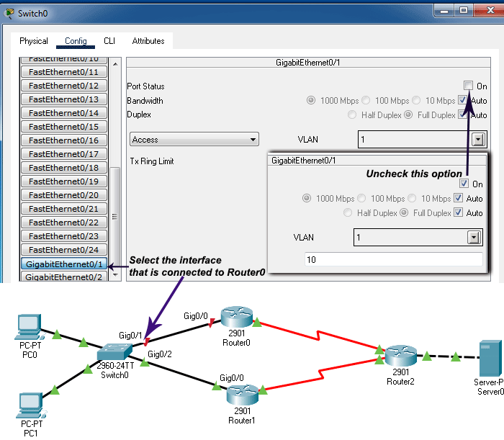504x440 pixels.
Task: Select the FastEthernet0/20 interface button
Action: pyautogui.click(x=64, y=194)
